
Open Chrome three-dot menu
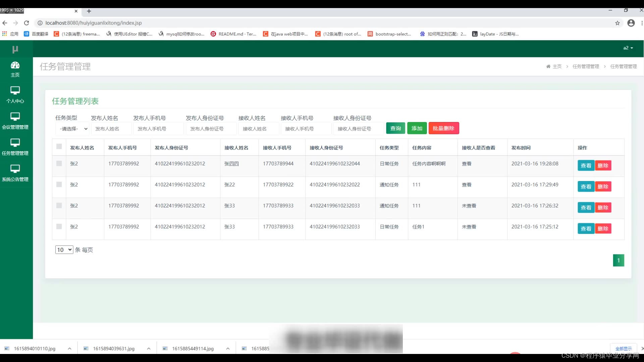point(642,23)
